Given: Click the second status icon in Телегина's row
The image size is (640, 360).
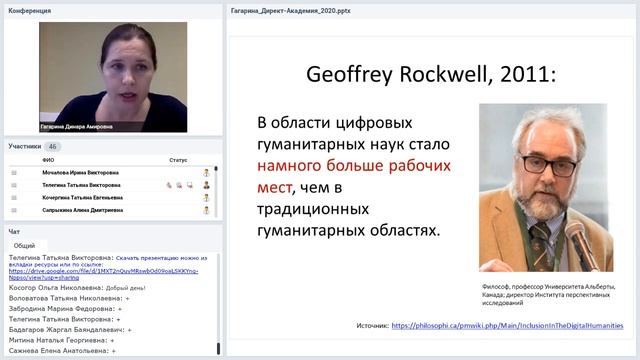Looking at the screenshot, I should click(179, 185).
